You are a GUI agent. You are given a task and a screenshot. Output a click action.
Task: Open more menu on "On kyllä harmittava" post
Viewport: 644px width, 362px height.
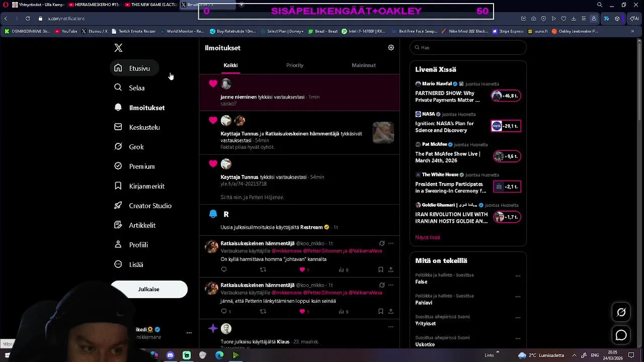[391, 243]
